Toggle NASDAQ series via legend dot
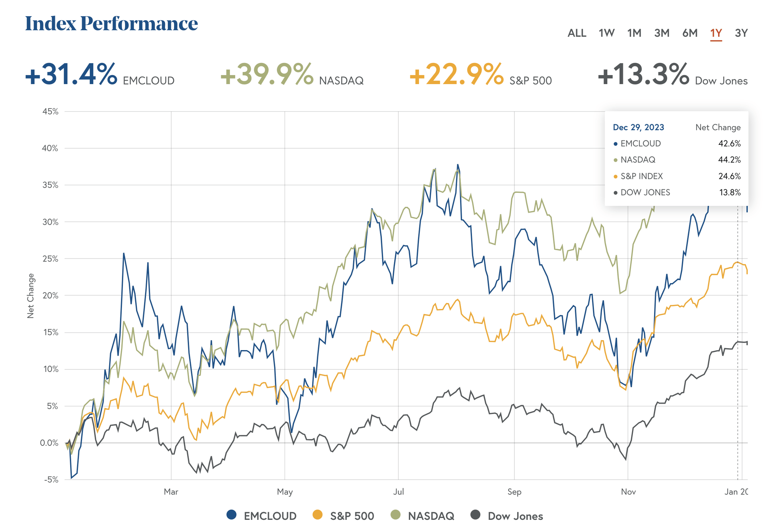 [395, 515]
